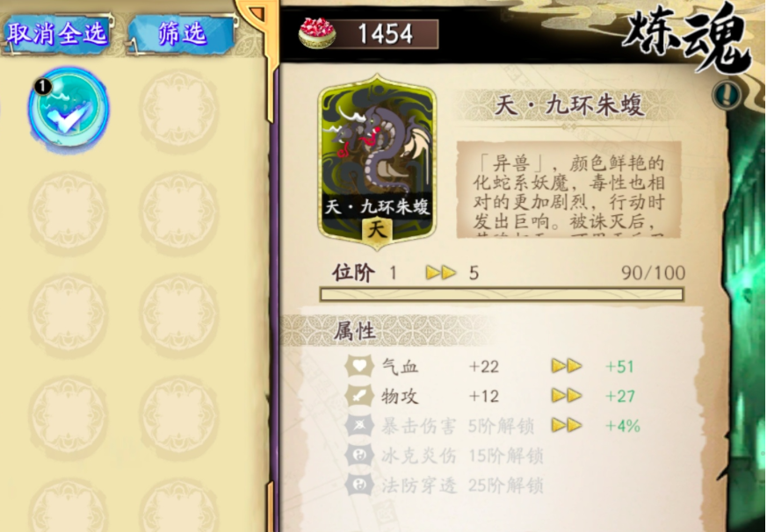Tap the red soul currency bowl icon
This screenshot has height=532, width=767.
pos(317,33)
